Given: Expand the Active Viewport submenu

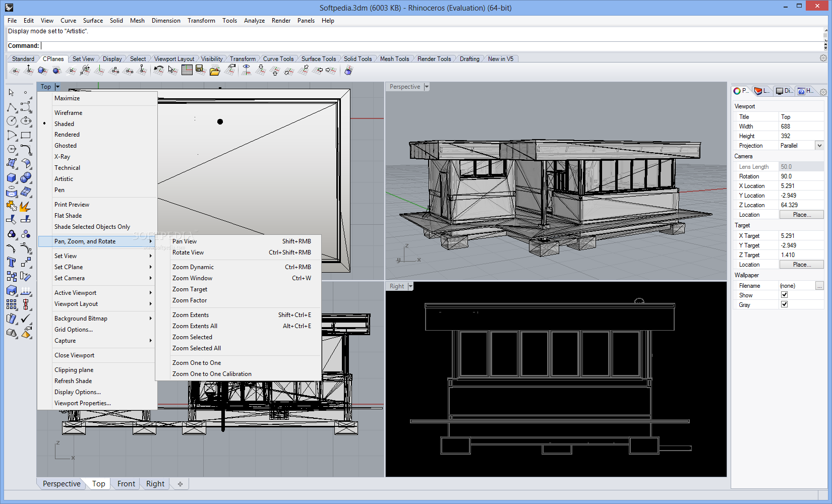Looking at the screenshot, I should click(x=97, y=293).
